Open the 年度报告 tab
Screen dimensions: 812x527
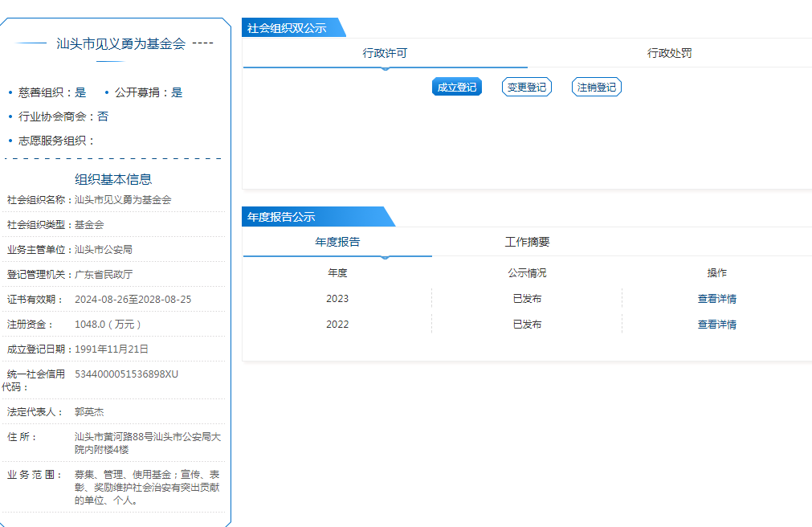[337, 242]
